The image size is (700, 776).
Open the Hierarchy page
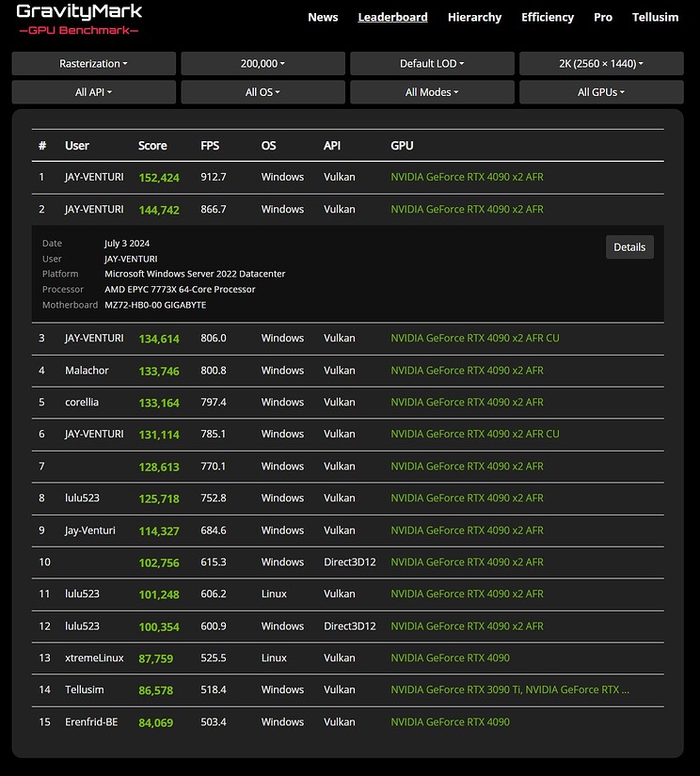point(474,17)
